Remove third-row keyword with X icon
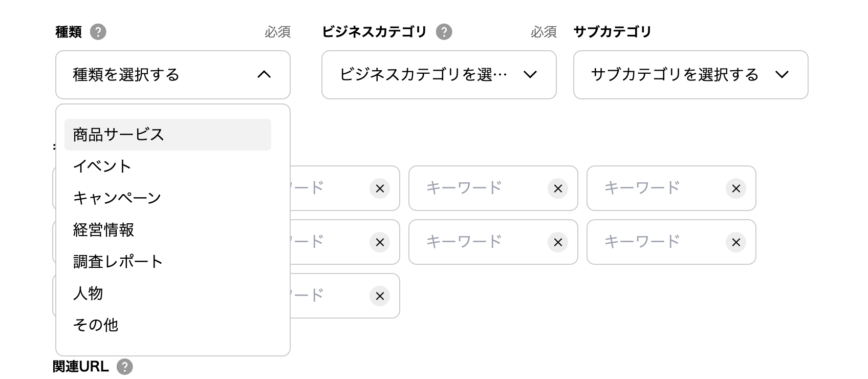The height and width of the screenshot is (379, 868). coord(380,296)
